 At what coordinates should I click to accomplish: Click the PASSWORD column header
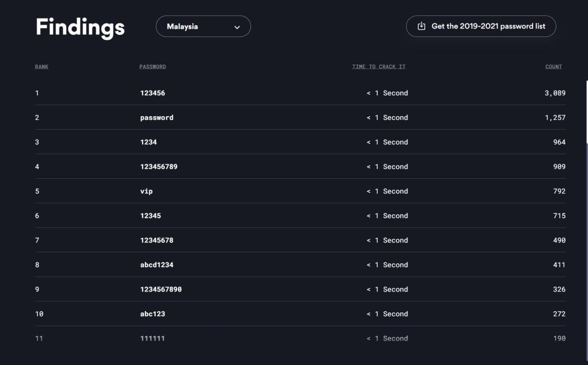coord(152,67)
